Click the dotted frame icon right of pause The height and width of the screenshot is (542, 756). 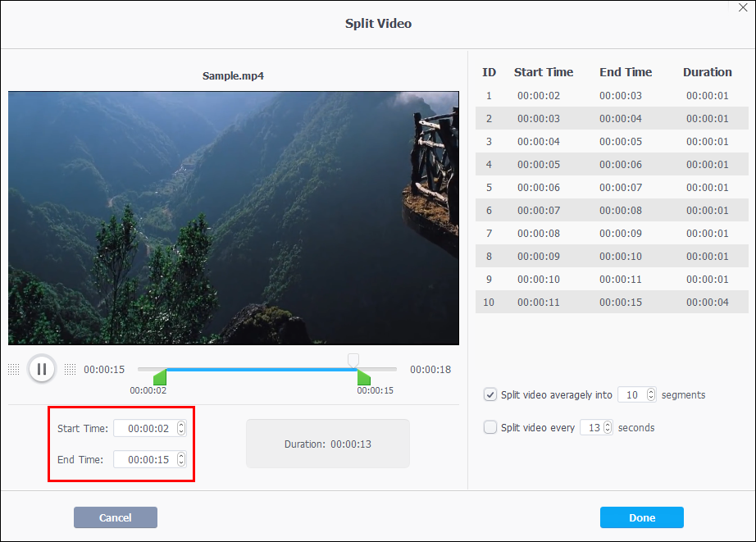71,369
